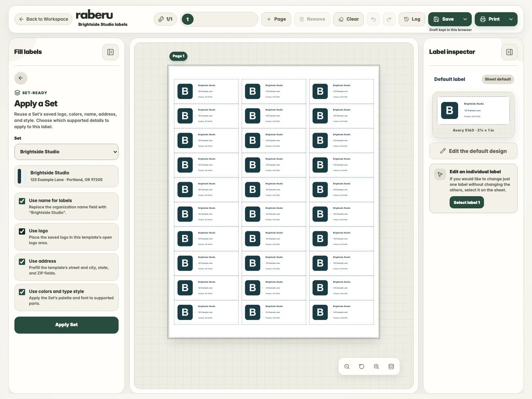Open the Set dropdown Brightside Studio

(66, 152)
